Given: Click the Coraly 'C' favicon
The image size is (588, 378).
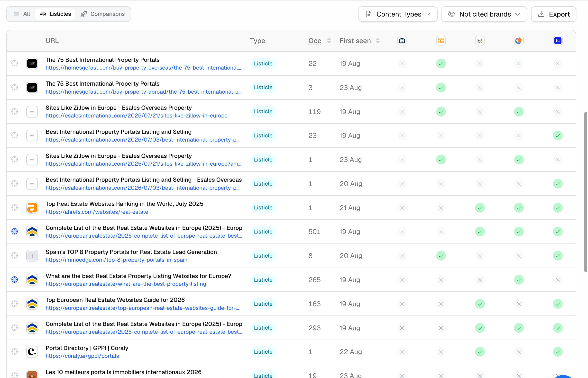Looking at the screenshot, I should pyautogui.click(x=32, y=352).
